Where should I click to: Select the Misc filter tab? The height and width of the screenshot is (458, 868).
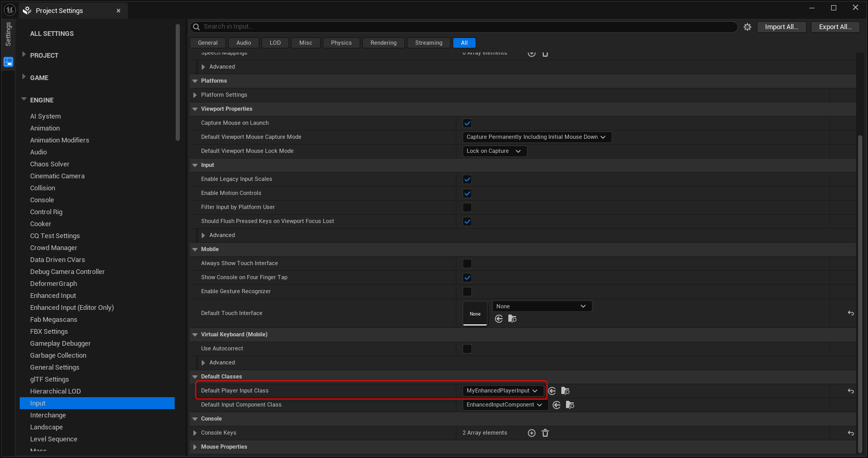(306, 43)
